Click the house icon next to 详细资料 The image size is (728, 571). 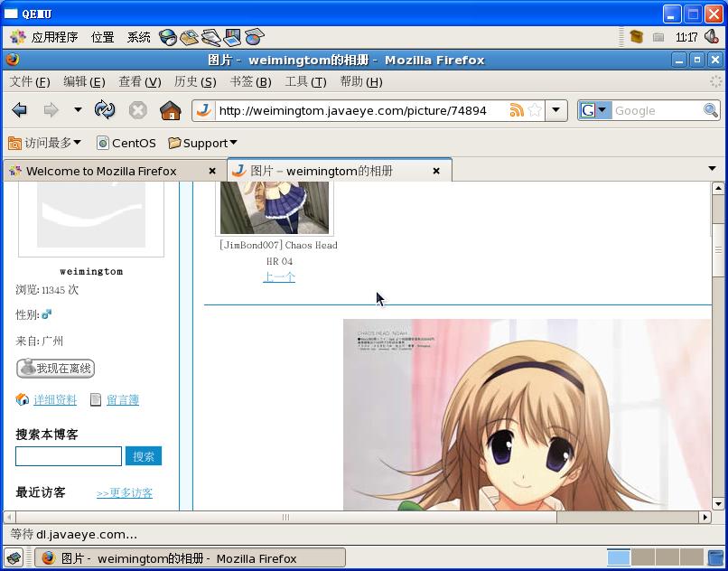coord(23,399)
